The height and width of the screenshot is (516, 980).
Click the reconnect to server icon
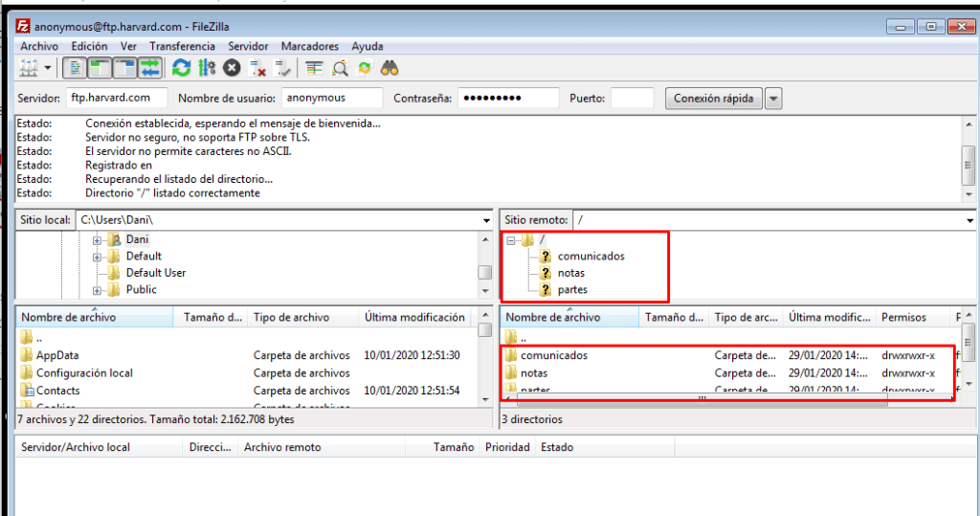click(282, 68)
